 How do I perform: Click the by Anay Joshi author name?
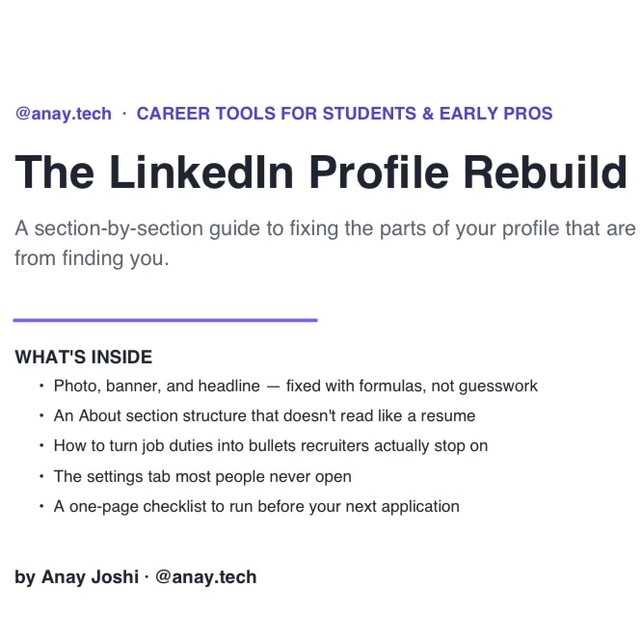pos(76,577)
